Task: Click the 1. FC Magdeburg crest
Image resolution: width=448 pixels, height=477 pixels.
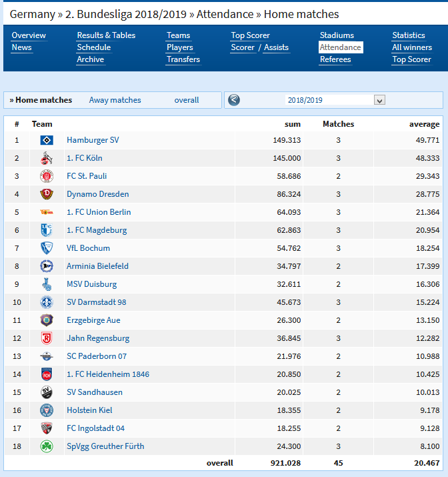Action: tap(47, 230)
